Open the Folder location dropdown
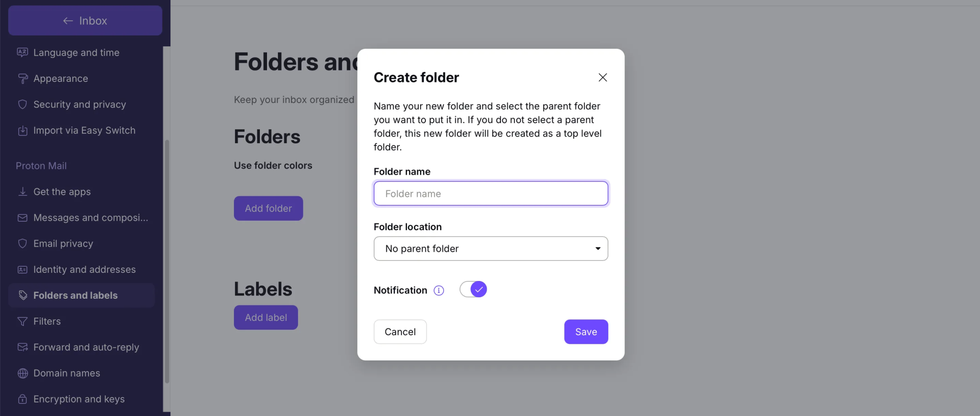The height and width of the screenshot is (416, 980). (491, 248)
